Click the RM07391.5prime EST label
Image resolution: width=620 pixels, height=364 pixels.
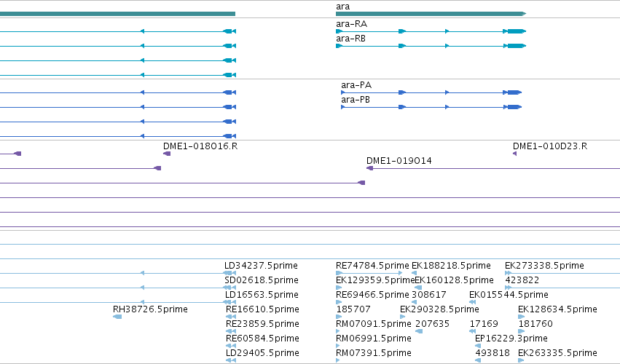(x=374, y=353)
